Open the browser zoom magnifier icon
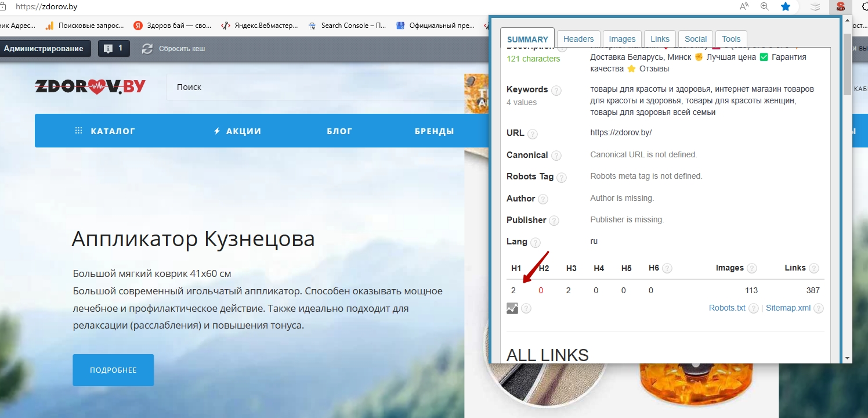The image size is (868, 418). click(x=765, y=7)
